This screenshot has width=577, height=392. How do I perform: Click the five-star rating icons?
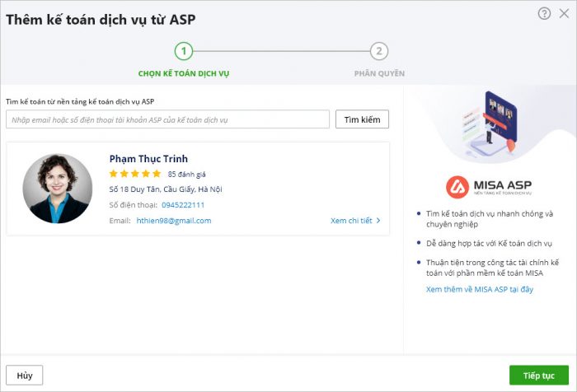[x=135, y=174]
